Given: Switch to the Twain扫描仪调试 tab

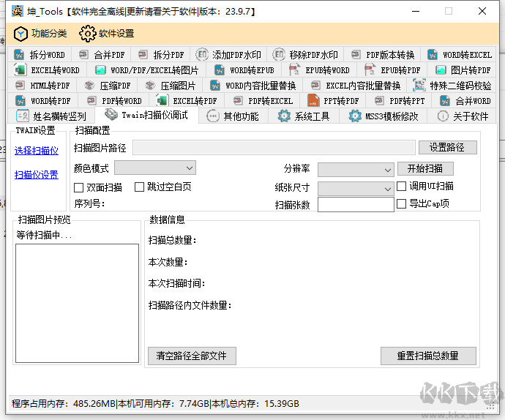Looking at the screenshot, I should (146, 115).
